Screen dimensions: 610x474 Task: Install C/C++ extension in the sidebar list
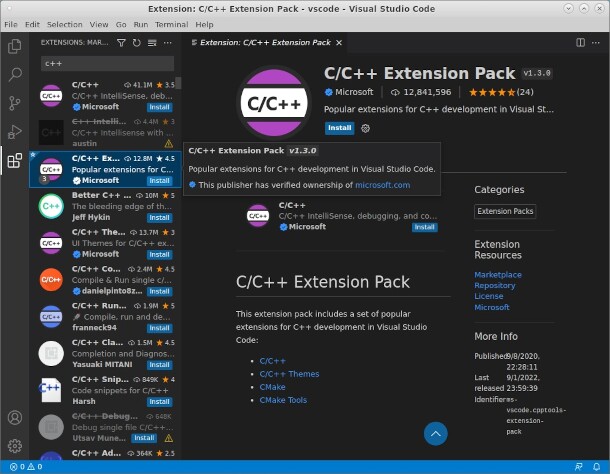coord(160,107)
